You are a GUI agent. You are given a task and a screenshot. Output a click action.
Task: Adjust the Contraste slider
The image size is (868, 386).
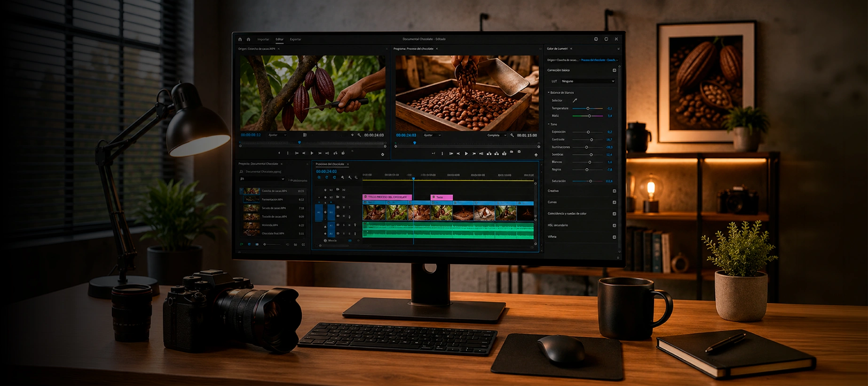tap(587, 140)
